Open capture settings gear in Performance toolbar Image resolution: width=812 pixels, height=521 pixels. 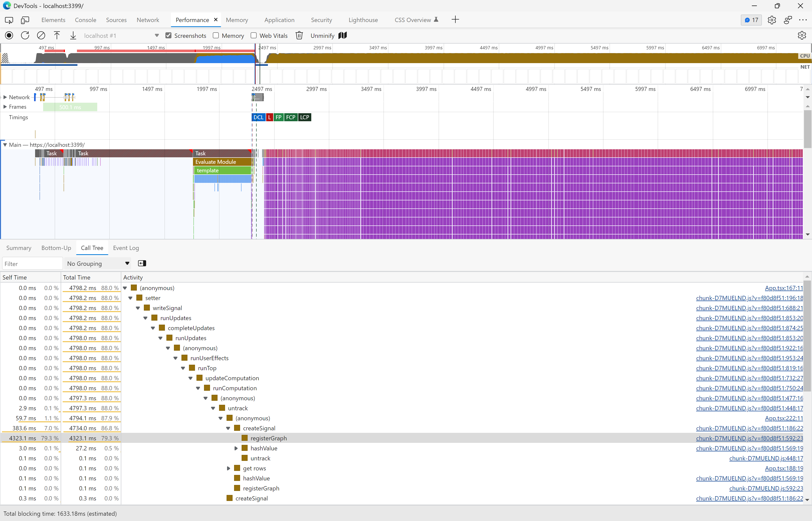pyautogui.click(x=801, y=36)
